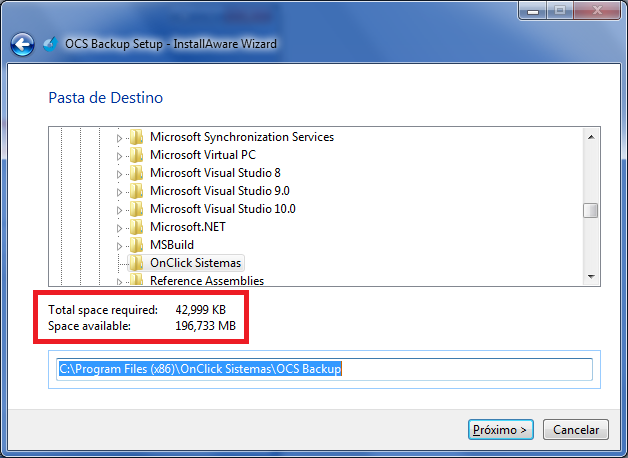
Task: Expand the Microsoft Visual Studio 10.0 node
Action: [x=119, y=210]
